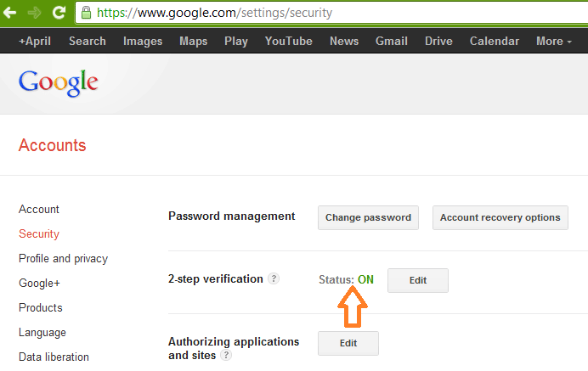Edit 2-step verification settings
The width and height of the screenshot is (588, 371).
coord(418,280)
